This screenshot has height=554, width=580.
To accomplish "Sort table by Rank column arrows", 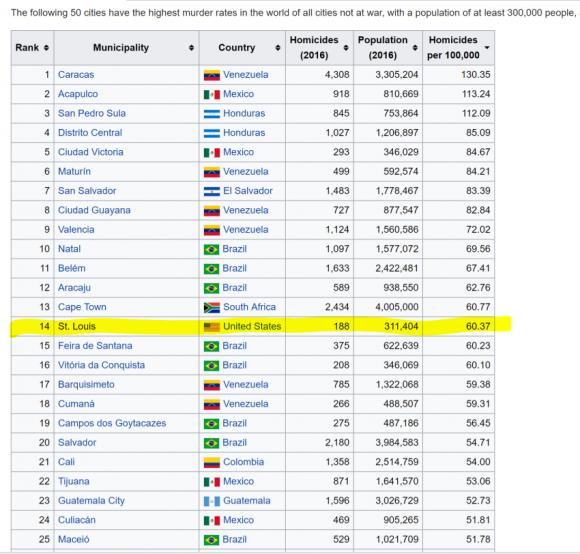I will [46, 48].
